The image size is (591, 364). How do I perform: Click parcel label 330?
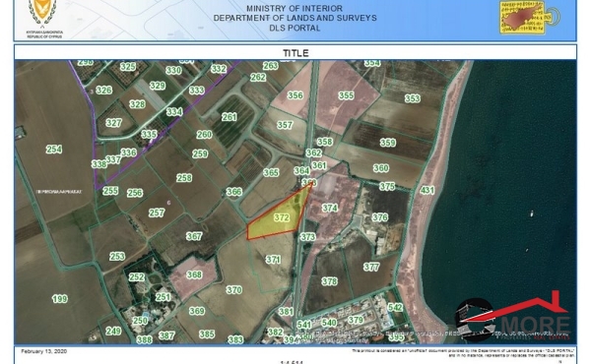[x=173, y=71]
